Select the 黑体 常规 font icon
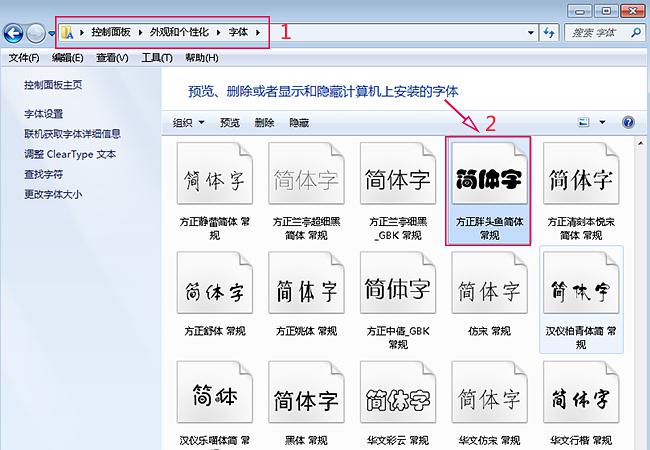The height and width of the screenshot is (450, 650). pyautogui.click(x=306, y=392)
